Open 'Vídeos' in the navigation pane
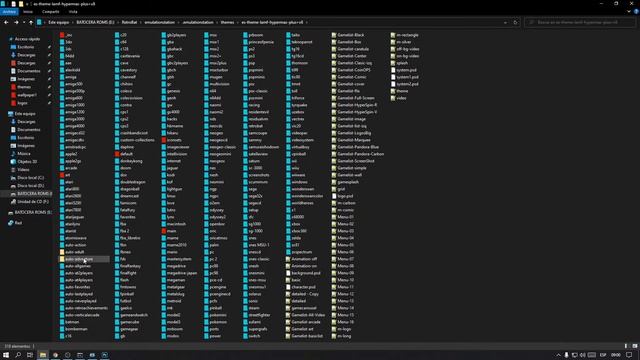640x360 pixels. (23, 170)
